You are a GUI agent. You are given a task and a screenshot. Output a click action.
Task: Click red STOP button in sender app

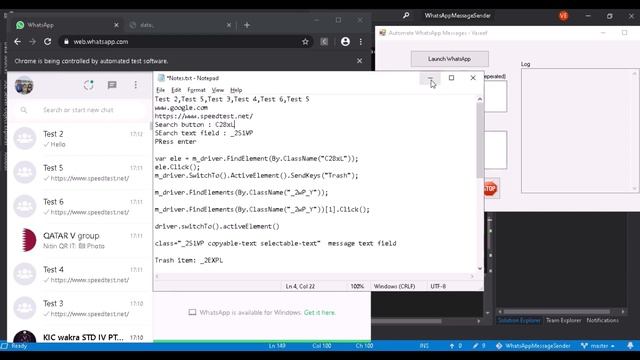pos(490,189)
